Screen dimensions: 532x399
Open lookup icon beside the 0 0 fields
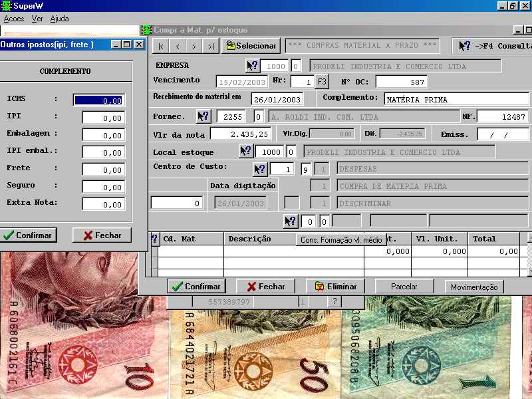point(291,221)
